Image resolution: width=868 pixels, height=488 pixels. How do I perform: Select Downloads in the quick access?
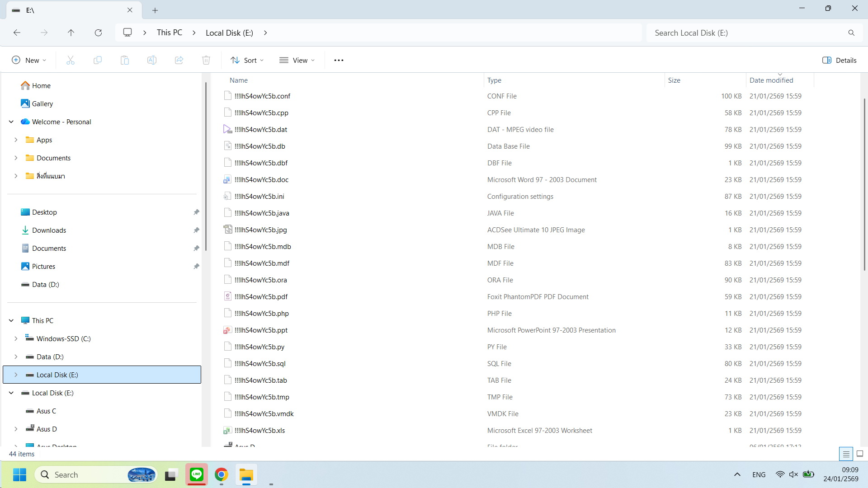point(49,230)
